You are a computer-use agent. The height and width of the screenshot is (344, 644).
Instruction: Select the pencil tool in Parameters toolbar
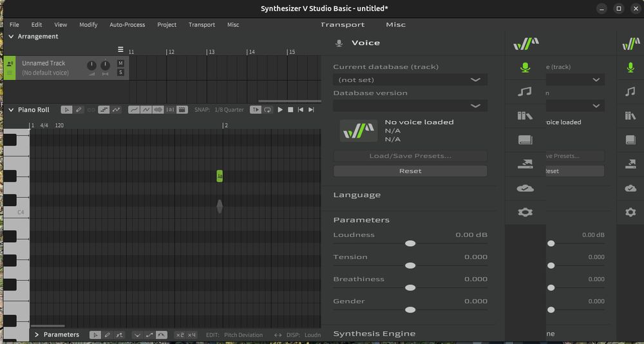pos(107,335)
